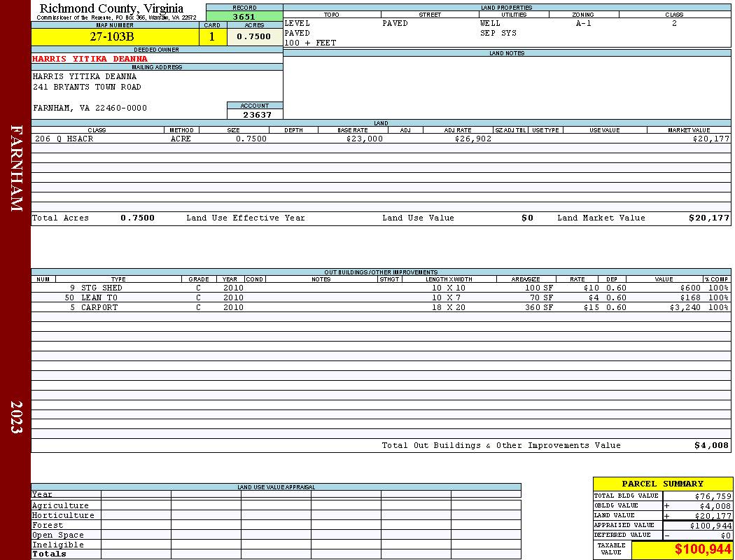This screenshot has width=735, height=560.
Task: Select the Land Use Value $0
Action: click(527, 218)
